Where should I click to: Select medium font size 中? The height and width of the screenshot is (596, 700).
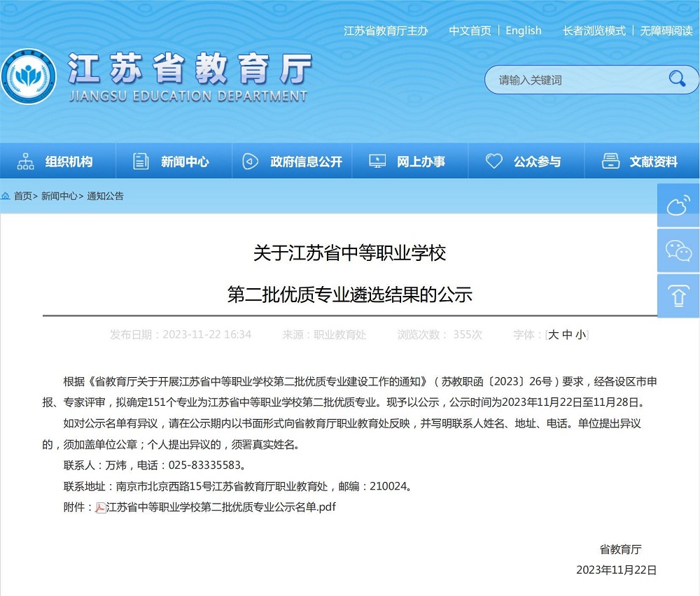click(567, 335)
